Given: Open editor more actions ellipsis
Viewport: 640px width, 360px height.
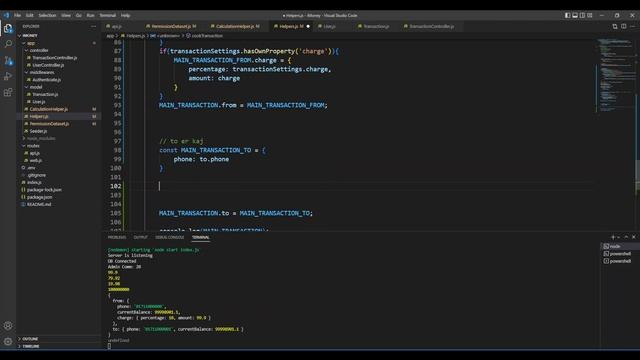Looking at the screenshot, I should pyautogui.click(x=633, y=26).
